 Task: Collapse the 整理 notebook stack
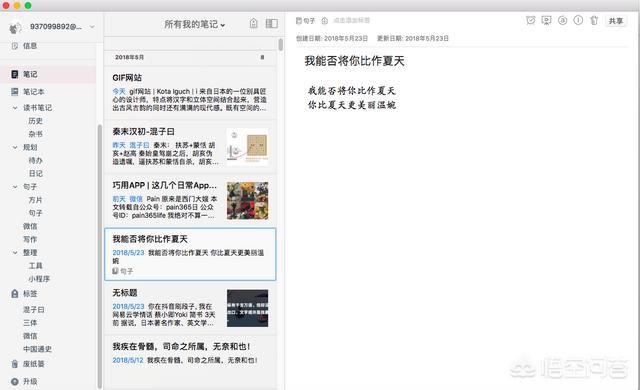click(15, 253)
